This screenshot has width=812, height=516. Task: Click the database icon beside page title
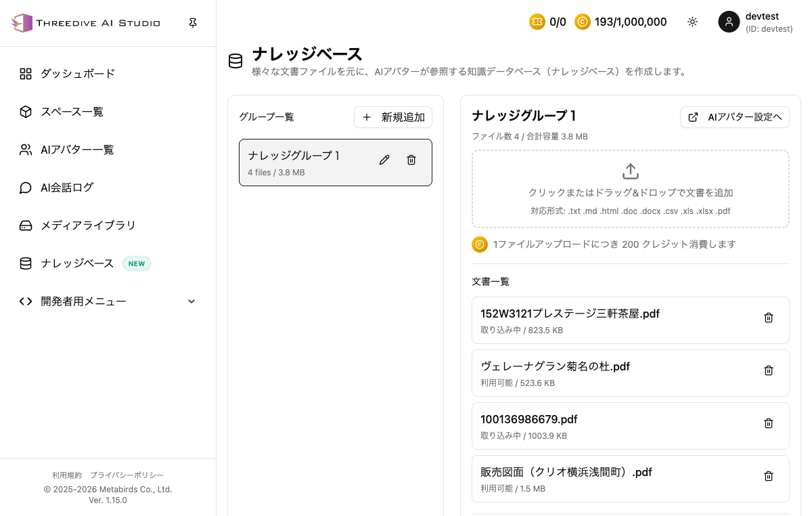[x=235, y=62]
